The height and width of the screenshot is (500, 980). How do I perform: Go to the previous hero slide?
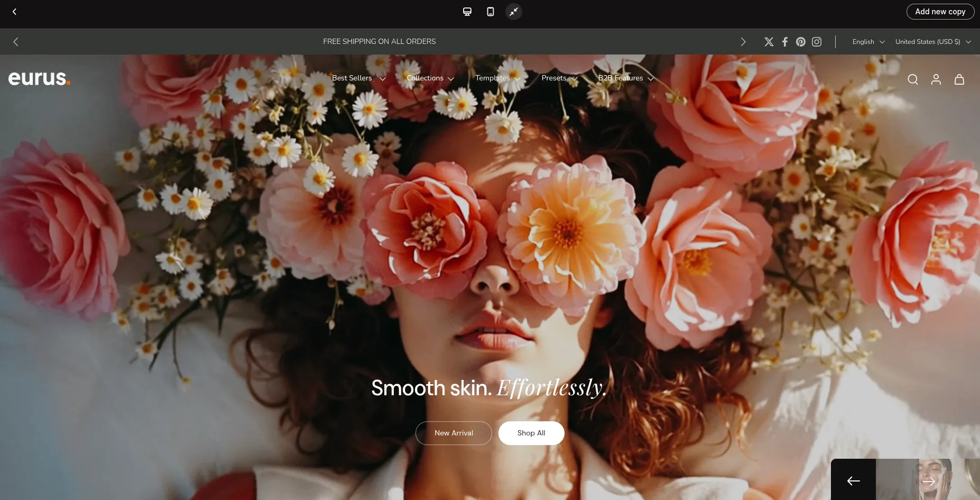[853, 480]
